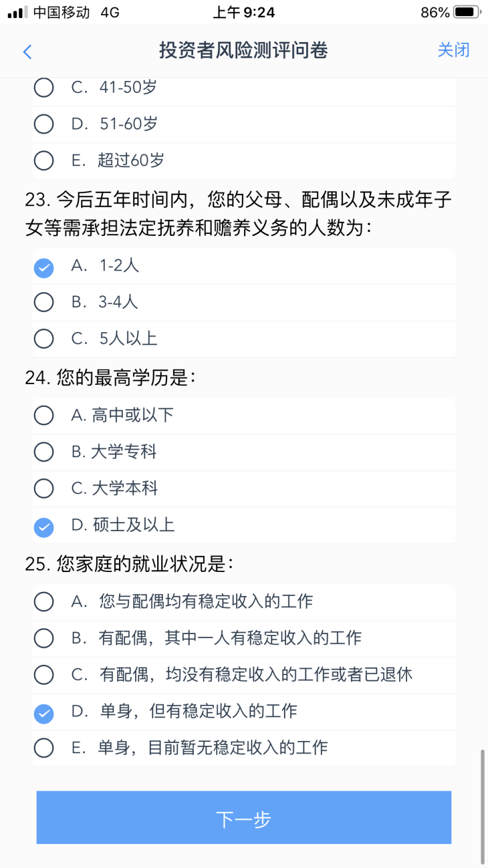Tap the back arrow icon
Viewport: 488px width, 868px height.
point(27,51)
